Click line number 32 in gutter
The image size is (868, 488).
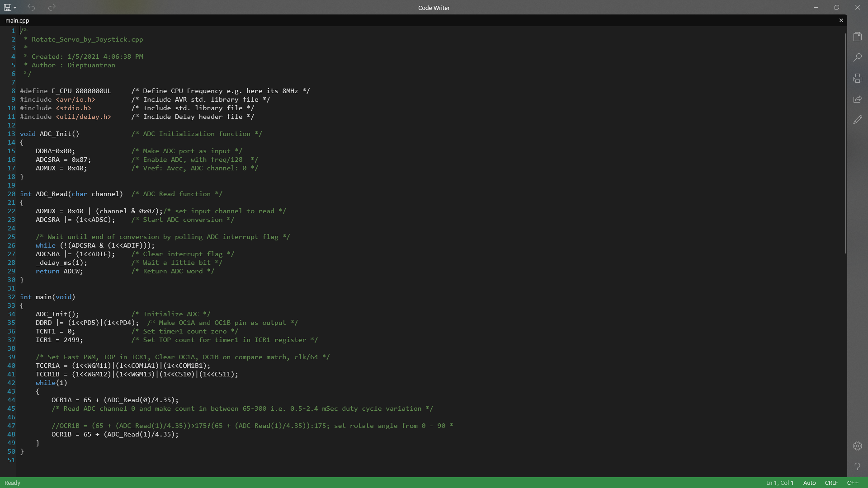pyautogui.click(x=11, y=297)
